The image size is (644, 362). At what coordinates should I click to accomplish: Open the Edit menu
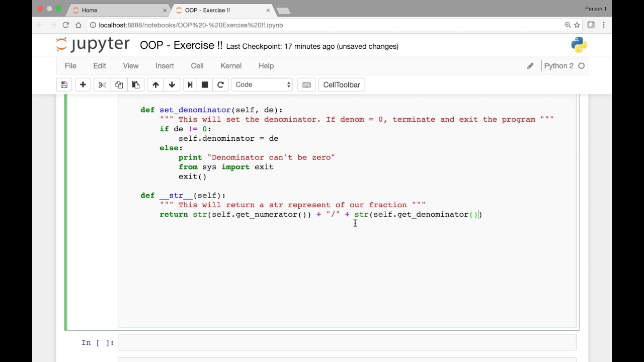click(100, 66)
